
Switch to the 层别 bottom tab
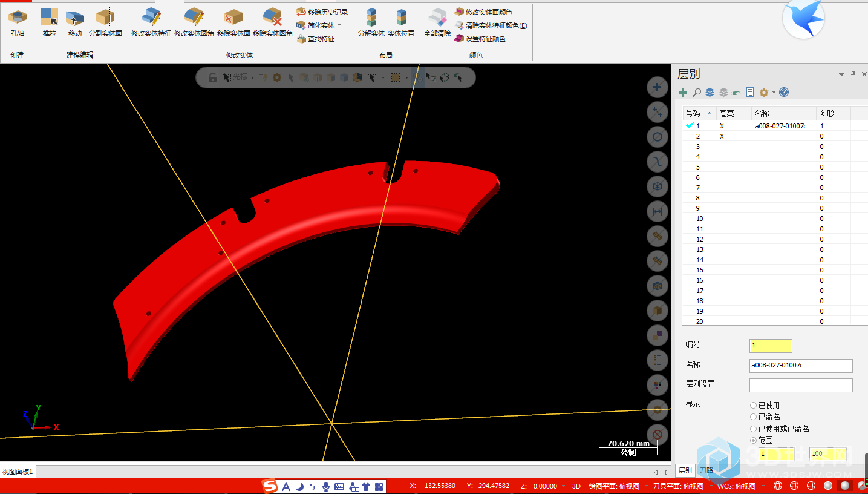(685, 470)
